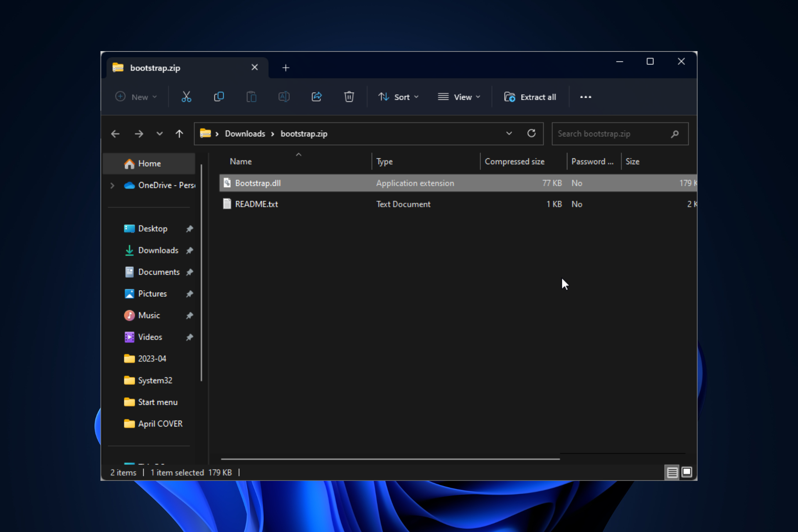Click Extract all button

530,97
